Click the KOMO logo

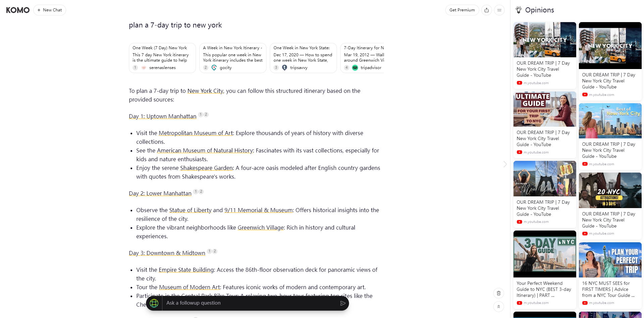(18, 10)
